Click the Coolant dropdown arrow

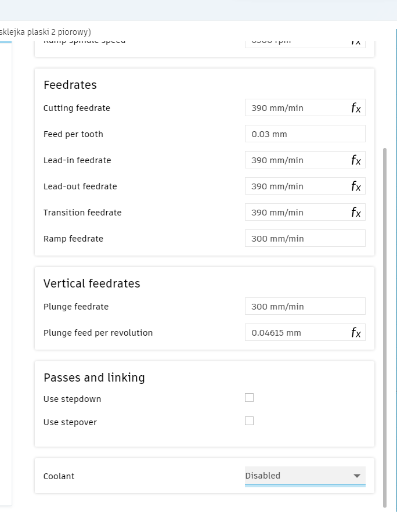(x=356, y=476)
